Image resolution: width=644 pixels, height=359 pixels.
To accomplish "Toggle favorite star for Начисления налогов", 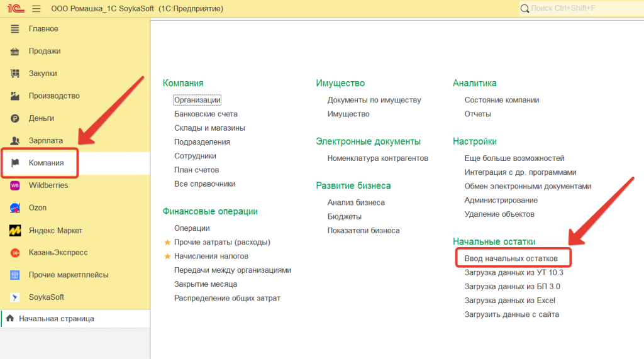I will pos(167,257).
